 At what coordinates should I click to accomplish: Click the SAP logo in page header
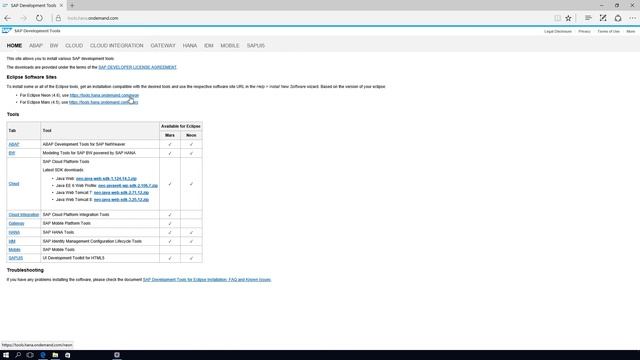pos(7,31)
